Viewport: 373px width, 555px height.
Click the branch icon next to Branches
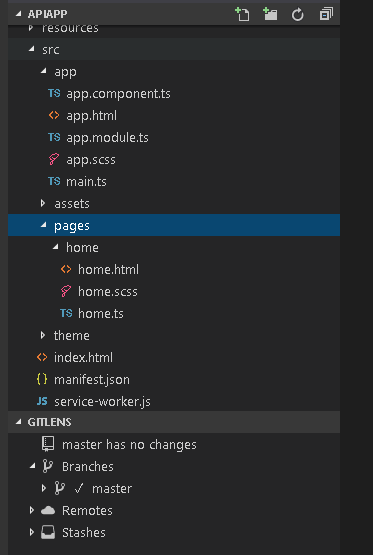click(47, 466)
